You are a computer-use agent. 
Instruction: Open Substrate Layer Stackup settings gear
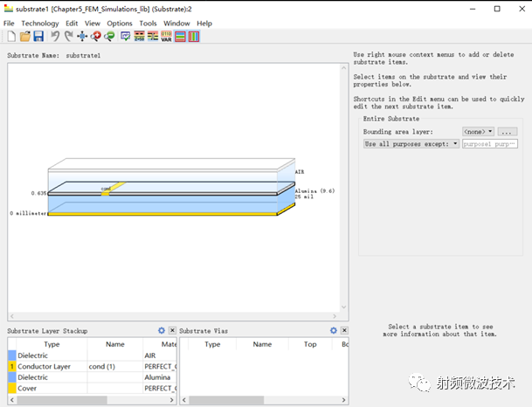(x=162, y=331)
